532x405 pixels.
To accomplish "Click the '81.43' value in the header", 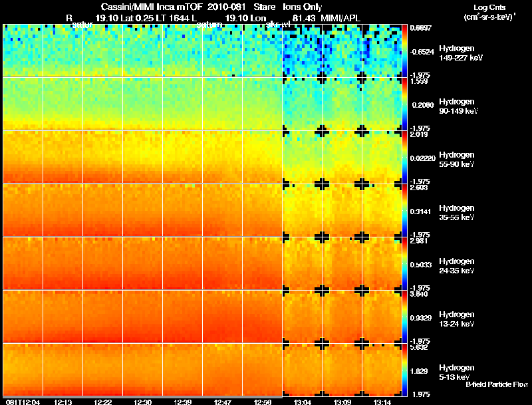I will point(305,19).
